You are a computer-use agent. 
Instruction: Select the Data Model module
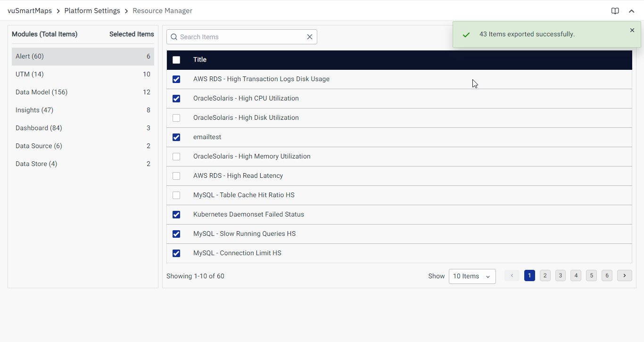pos(41,92)
